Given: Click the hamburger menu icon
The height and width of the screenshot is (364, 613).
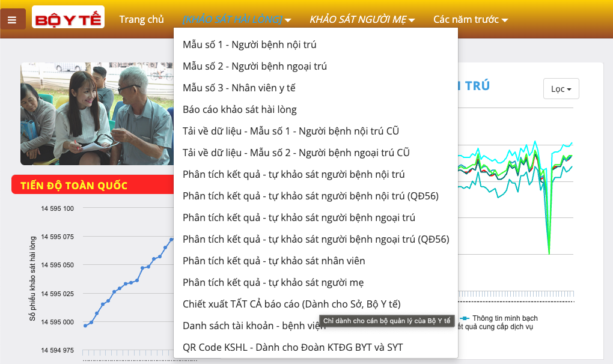Looking at the screenshot, I should tap(13, 19).
